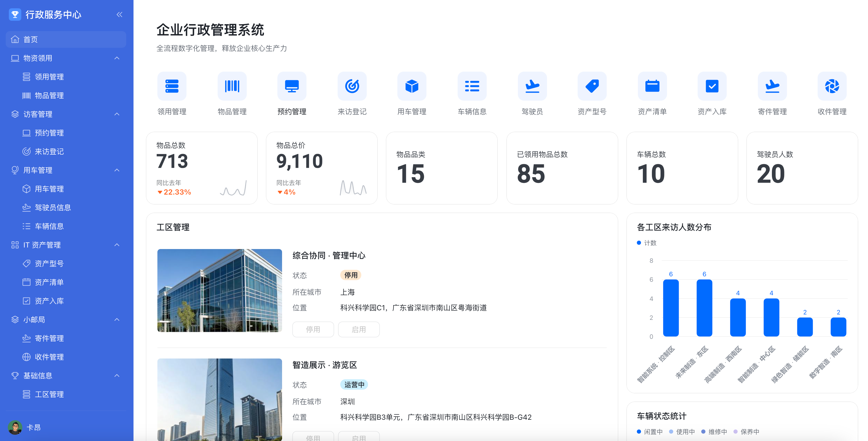The width and height of the screenshot is (868, 441).
Task: Collapse sidebar with double-chevron icon
Action: coord(119,15)
